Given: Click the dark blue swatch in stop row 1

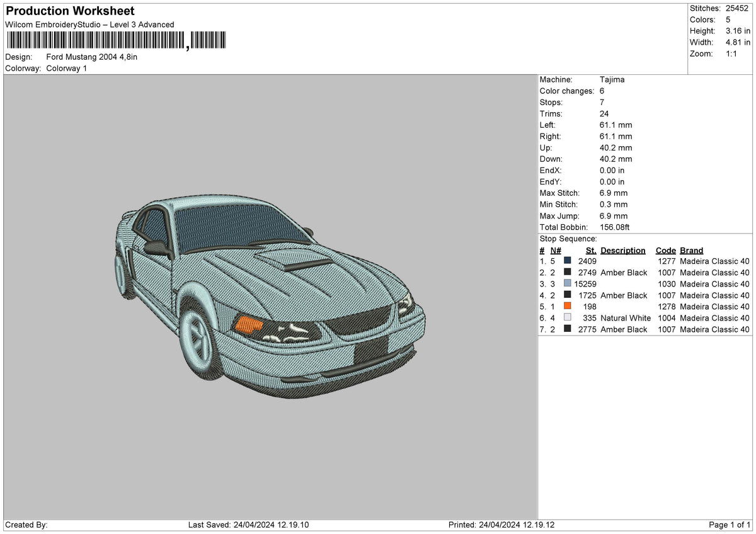Looking at the screenshot, I should pyautogui.click(x=568, y=261).
